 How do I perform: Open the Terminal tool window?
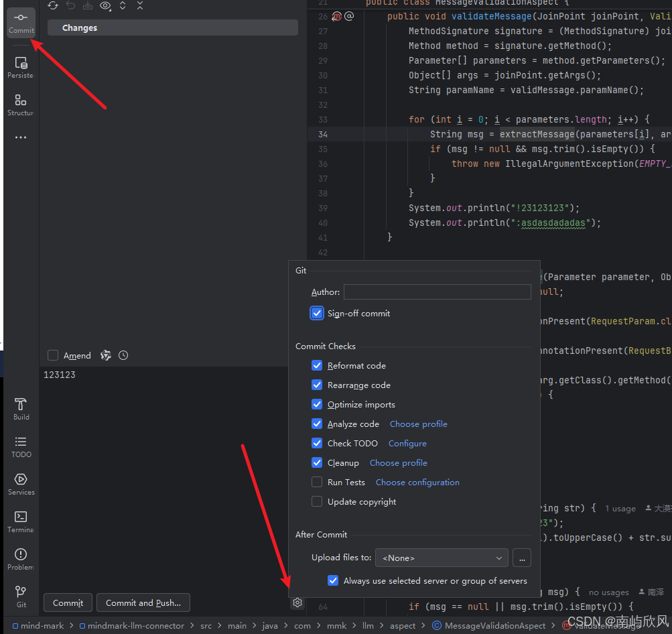tap(21, 521)
